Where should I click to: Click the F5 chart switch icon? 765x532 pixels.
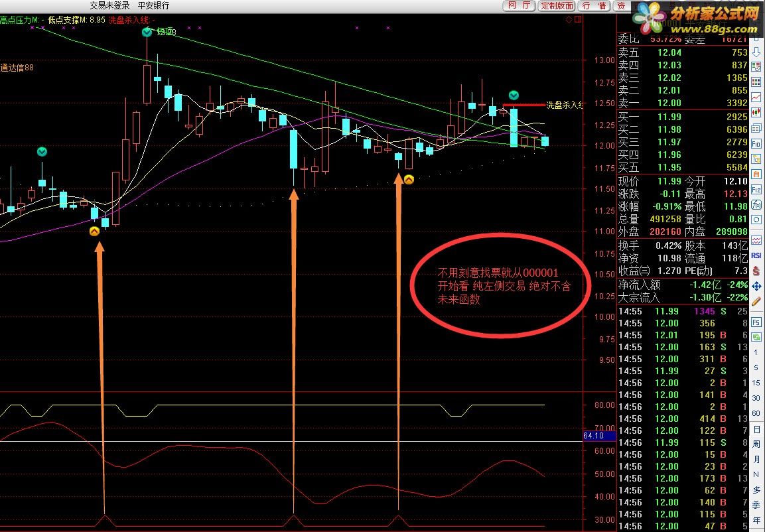(x=756, y=322)
